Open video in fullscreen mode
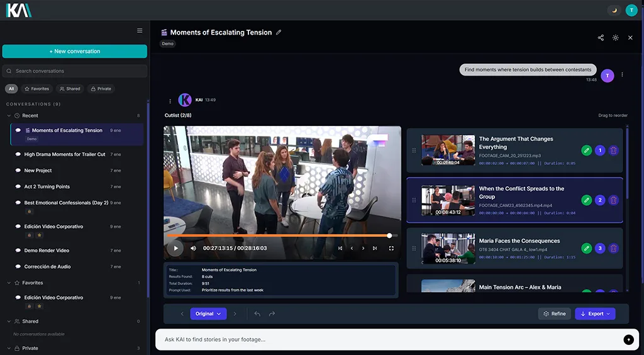 click(391, 248)
